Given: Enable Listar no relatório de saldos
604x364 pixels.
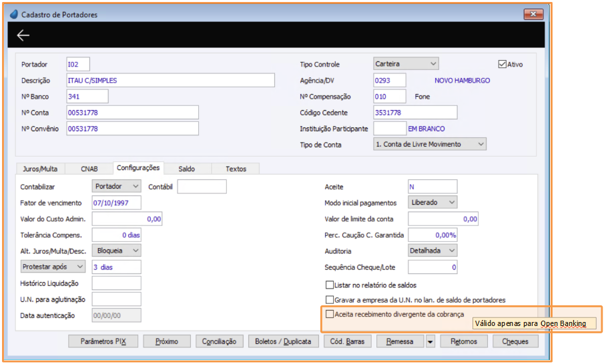Looking at the screenshot, I should tap(329, 285).
